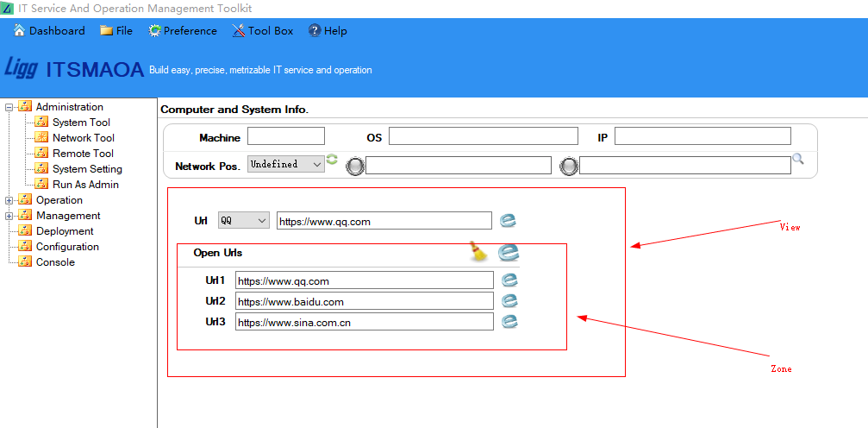The height and width of the screenshot is (428, 868).
Task: Click the Url field beside QQ dropdown
Action: pos(384,221)
